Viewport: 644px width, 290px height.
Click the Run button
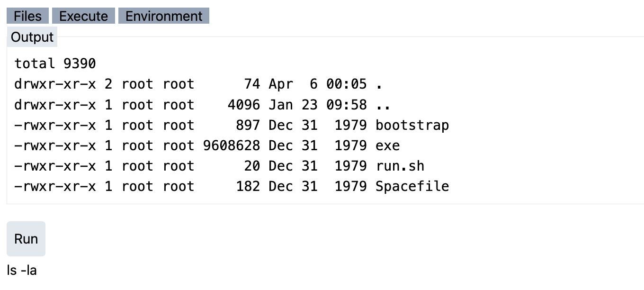[26, 238]
